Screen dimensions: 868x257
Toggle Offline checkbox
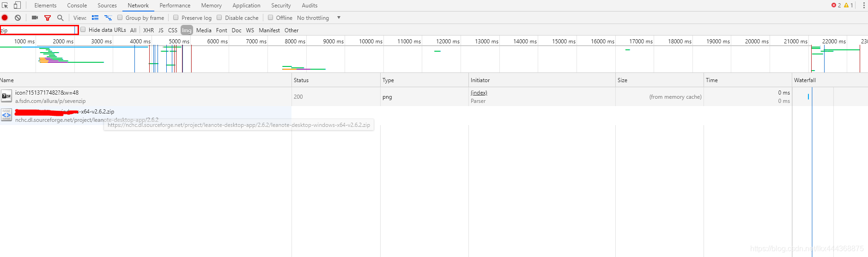coord(271,18)
